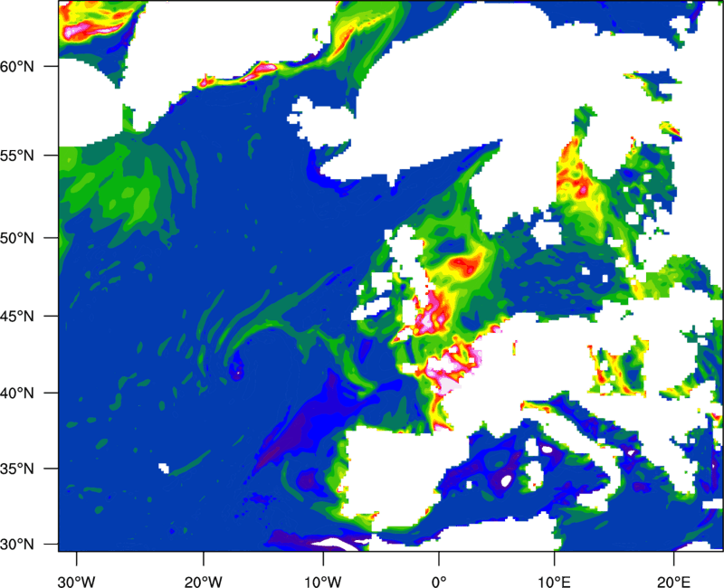Click the 40°N latitude label
Image resolution: width=724 pixels, height=588 pixels.
17,394
